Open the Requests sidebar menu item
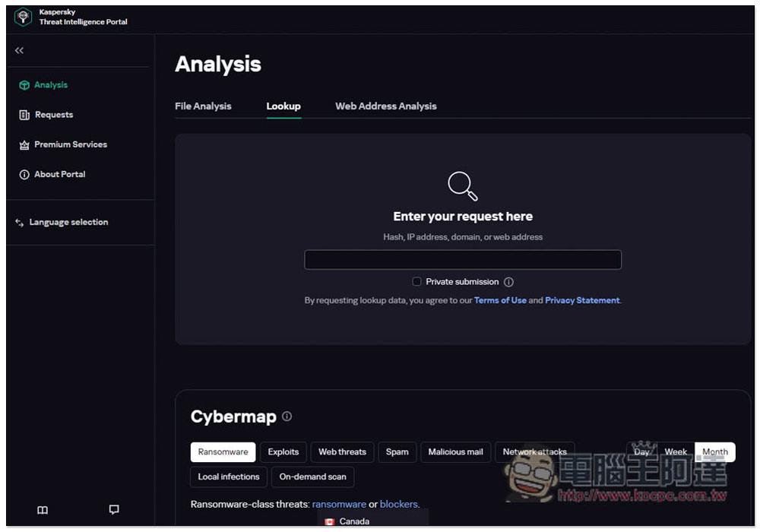This screenshot has width=760, height=532. click(54, 115)
